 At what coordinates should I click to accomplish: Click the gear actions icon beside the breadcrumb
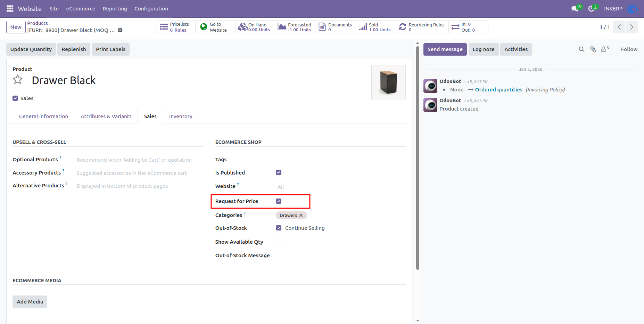120,30
